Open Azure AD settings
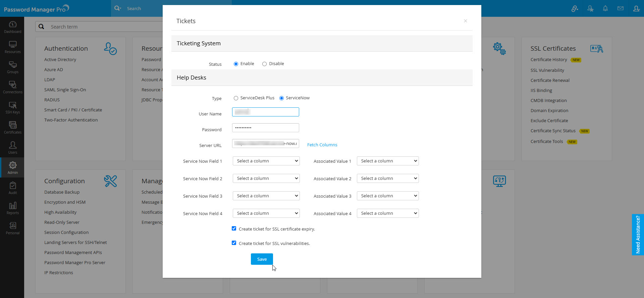The height and width of the screenshot is (298, 644). click(x=54, y=69)
